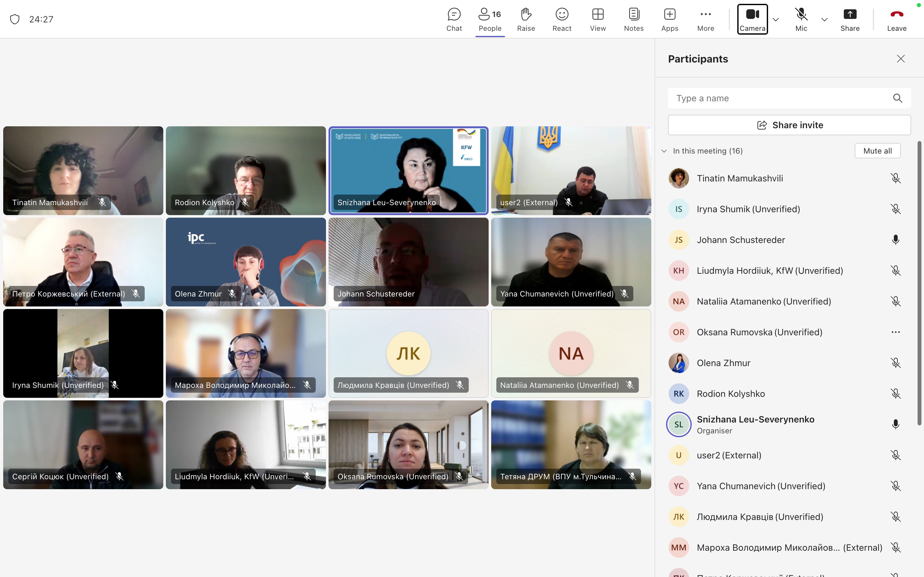
Task: Collapse the 'In this meeting (16)' section
Action: click(x=664, y=151)
